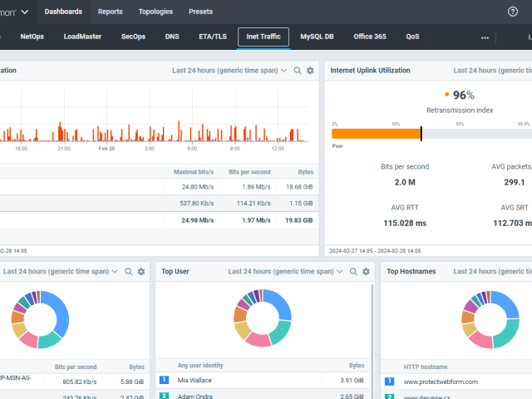Viewport: 532px width, 399px height.
Task: Open gear settings in the widget left of Top User
Action: coord(141,271)
